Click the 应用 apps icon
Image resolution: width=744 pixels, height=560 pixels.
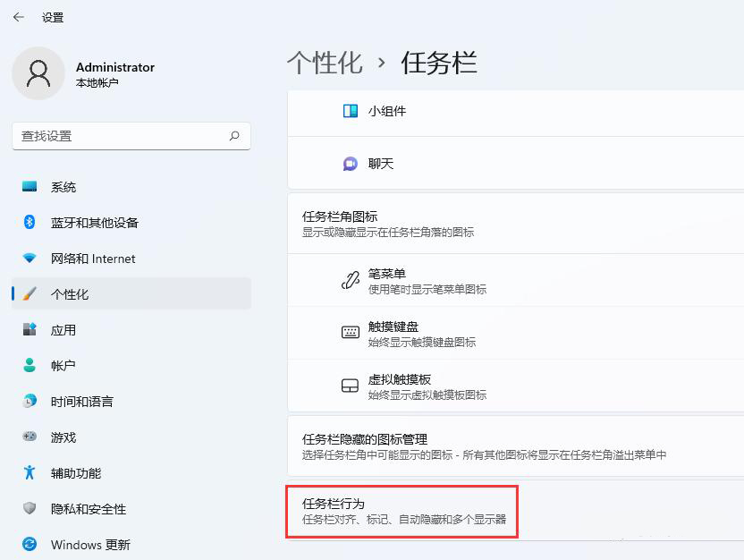[x=30, y=329]
